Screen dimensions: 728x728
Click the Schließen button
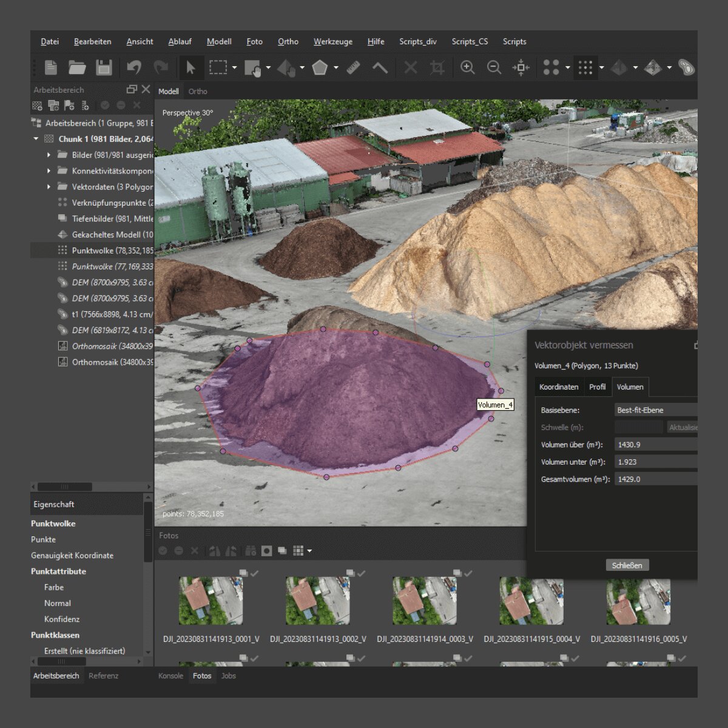click(x=627, y=565)
